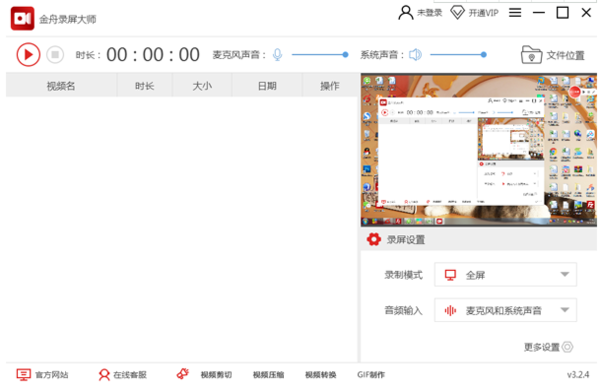
Task: Maximize the recorder window
Action: click(562, 13)
